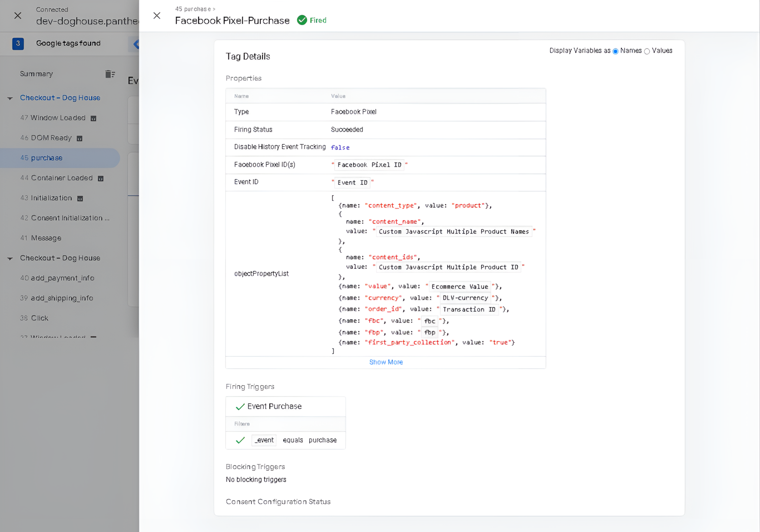This screenshot has width=760, height=532.
Task: Click the icon next to 44 Container Loaded
Action: pos(101,179)
